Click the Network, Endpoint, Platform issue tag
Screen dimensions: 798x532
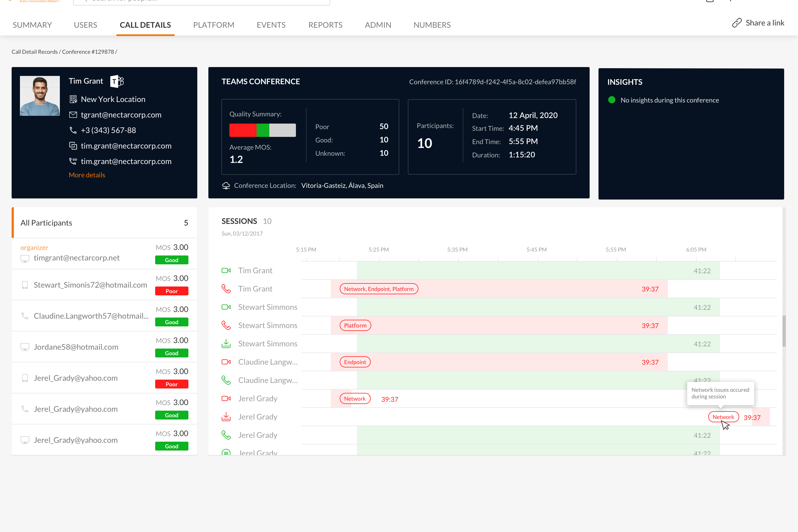379,289
